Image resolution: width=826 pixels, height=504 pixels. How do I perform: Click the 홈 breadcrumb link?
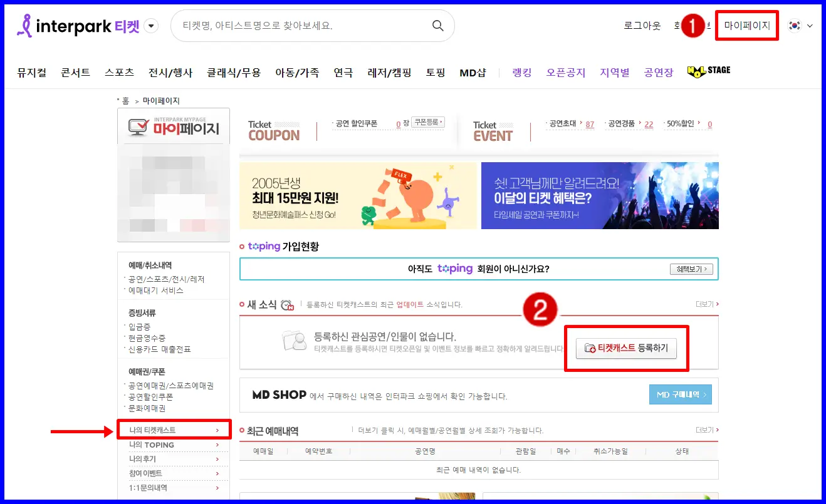point(125,101)
